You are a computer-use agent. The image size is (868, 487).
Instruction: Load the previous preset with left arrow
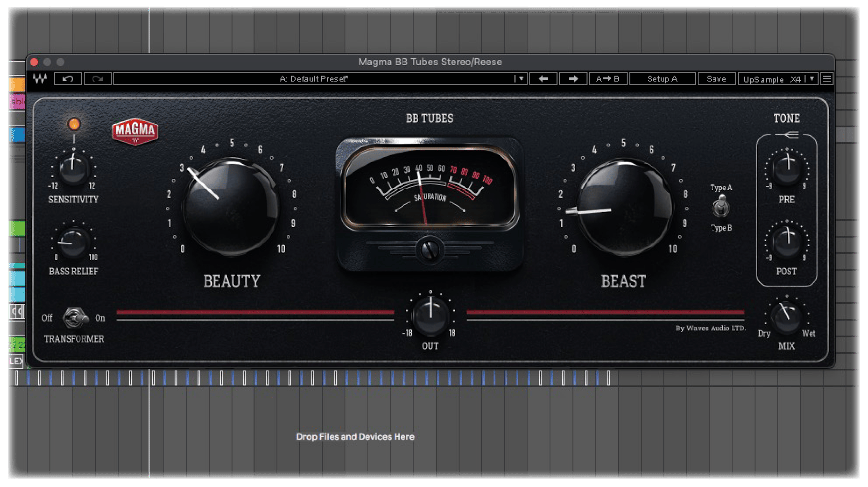(543, 79)
